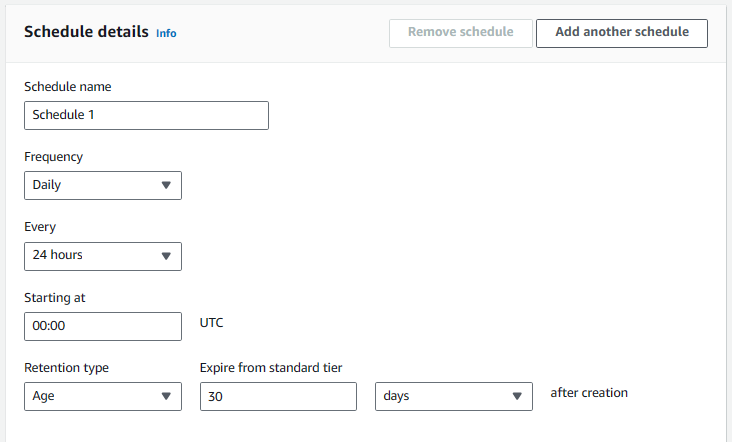732x442 pixels.
Task: Click Add another schedule button
Action: click(622, 33)
